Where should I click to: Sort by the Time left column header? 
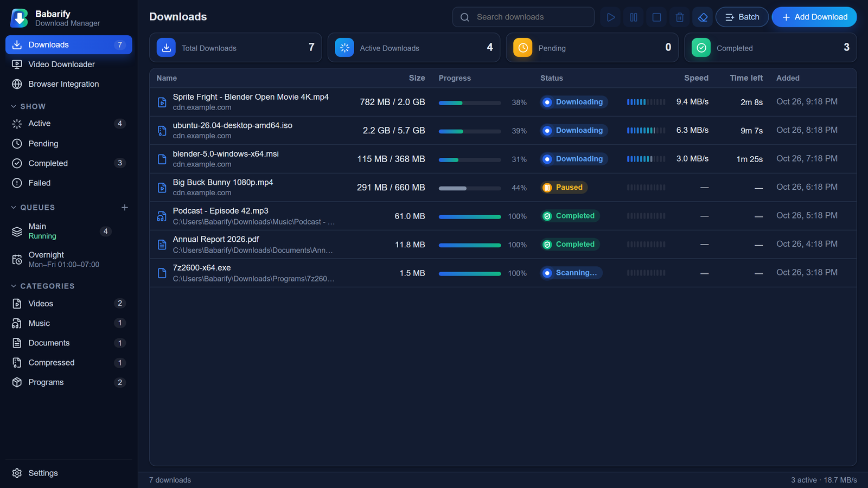tap(746, 78)
